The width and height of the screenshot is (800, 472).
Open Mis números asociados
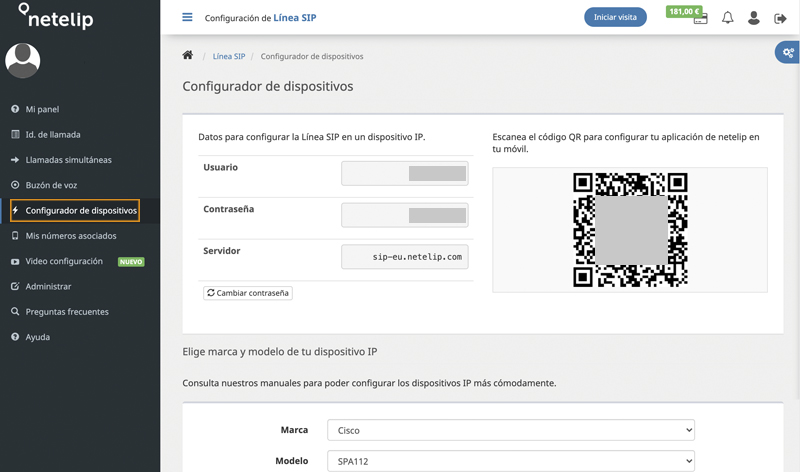coord(71,236)
